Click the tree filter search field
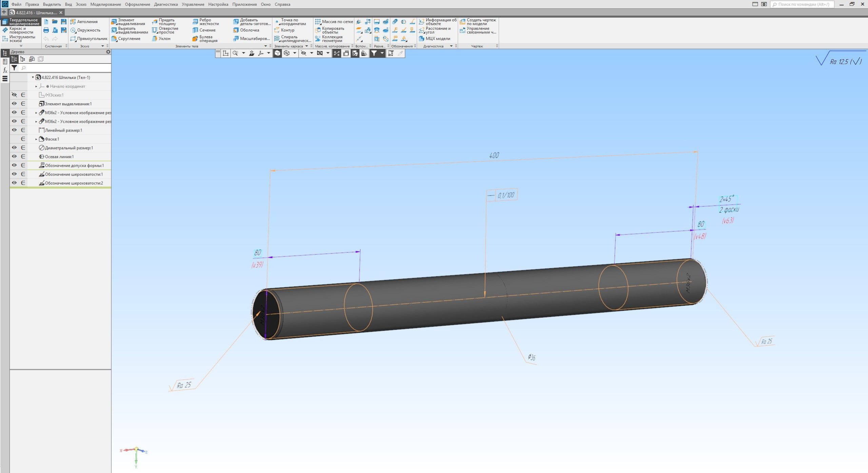Image resolution: width=868 pixels, height=473 pixels. 64,68
